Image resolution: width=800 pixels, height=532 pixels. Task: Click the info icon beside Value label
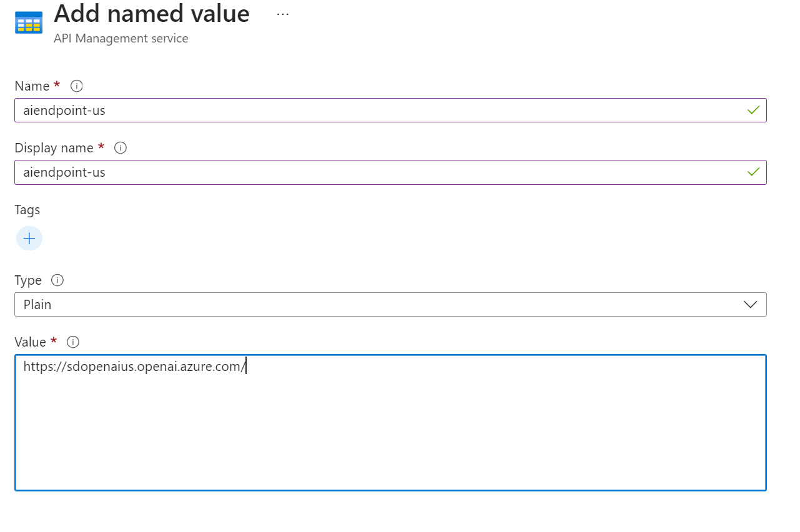pos(73,342)
